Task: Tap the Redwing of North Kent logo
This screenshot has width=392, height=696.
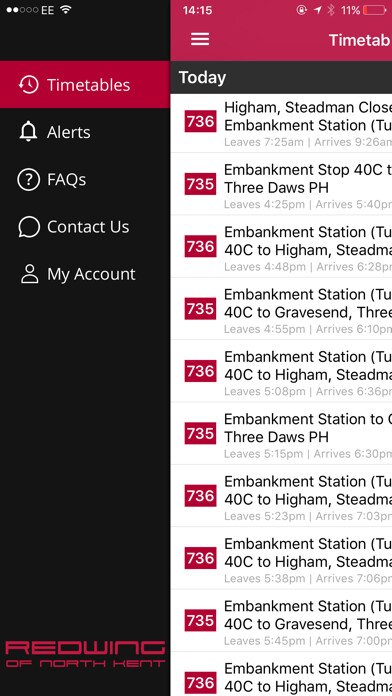Action: pos(85,654)
